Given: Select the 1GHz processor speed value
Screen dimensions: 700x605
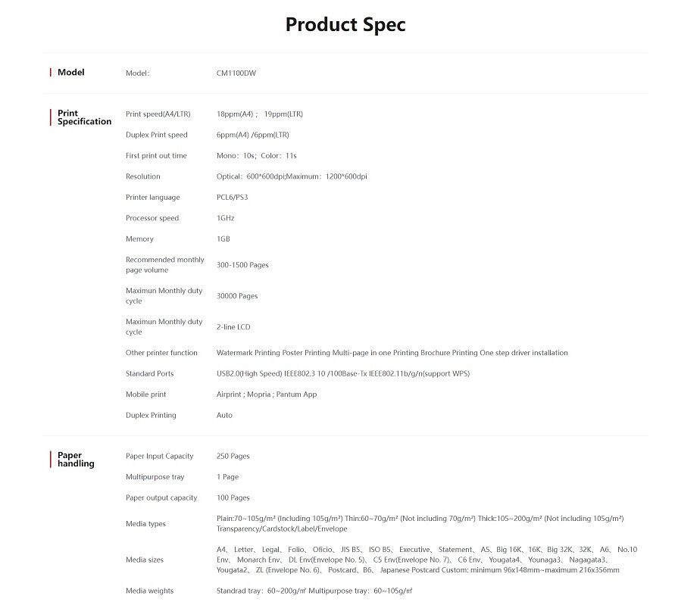Looking at the screenshot, I should (225, 218).
